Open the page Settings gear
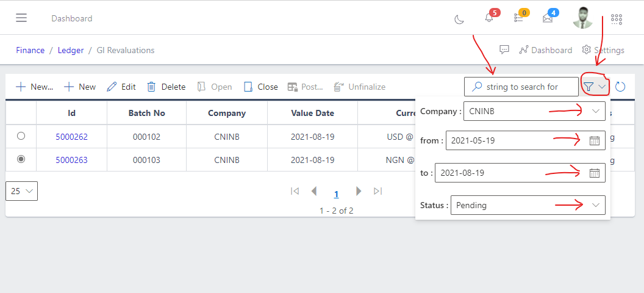The image size is (644, 293). 603,50
